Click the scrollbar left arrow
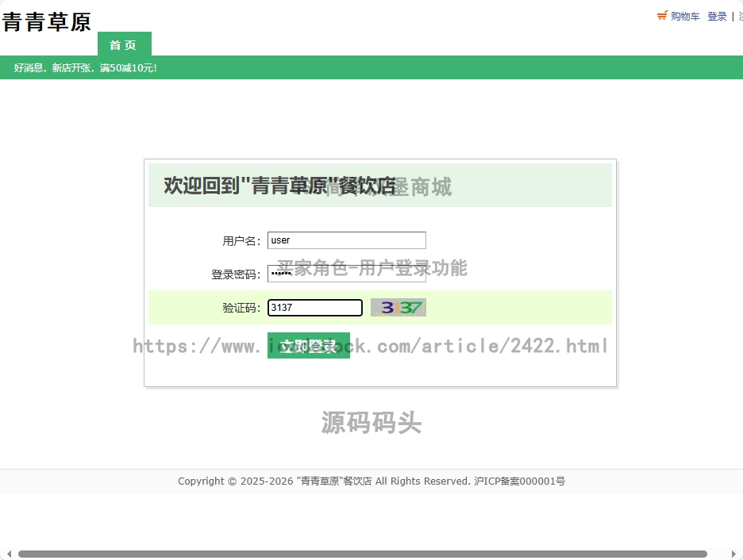The height and width of the screenshot is (560, 743). click(x=9, y=554)
